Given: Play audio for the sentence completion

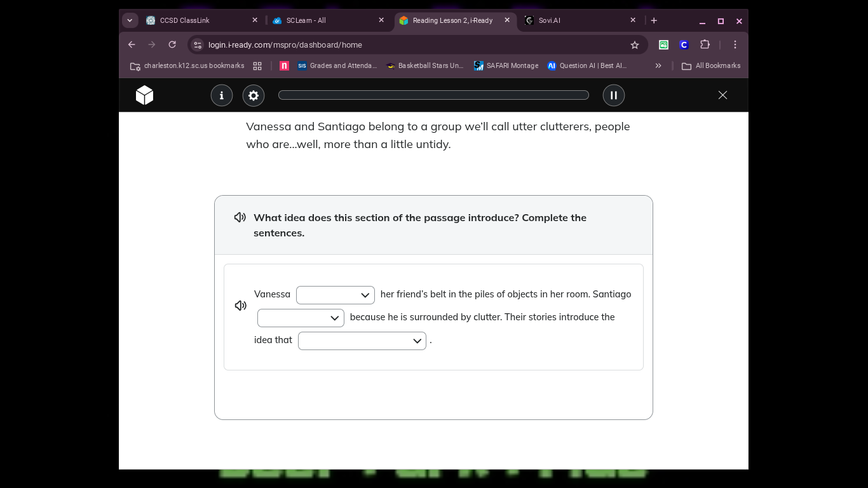Looking at the screenshot, I should (241, 306).
